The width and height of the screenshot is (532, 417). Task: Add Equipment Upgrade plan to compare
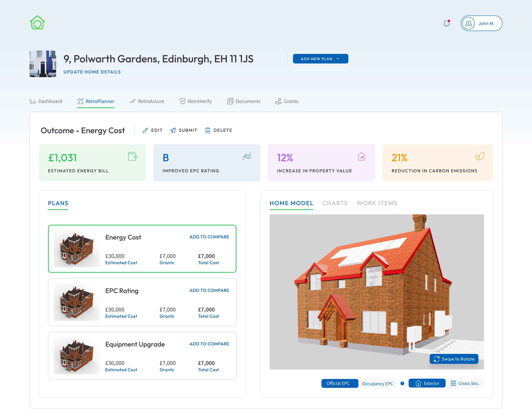(209, 344)
